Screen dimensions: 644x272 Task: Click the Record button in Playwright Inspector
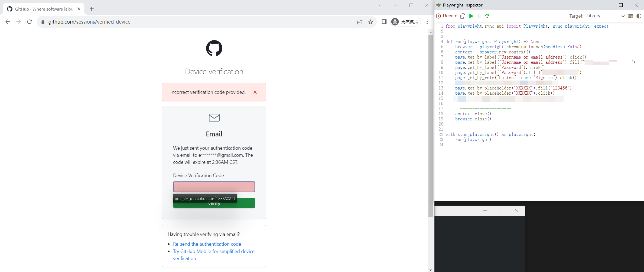(x=447, y=16)
